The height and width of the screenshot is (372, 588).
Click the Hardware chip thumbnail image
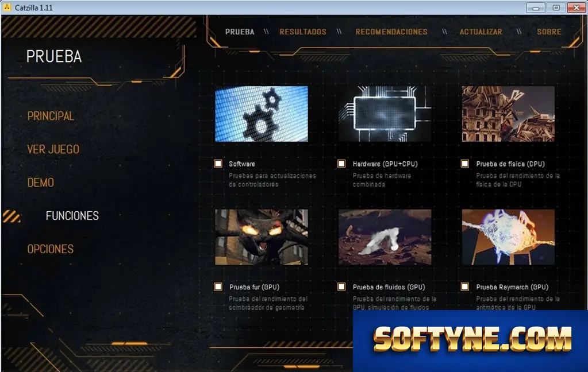tap(385, 114)
